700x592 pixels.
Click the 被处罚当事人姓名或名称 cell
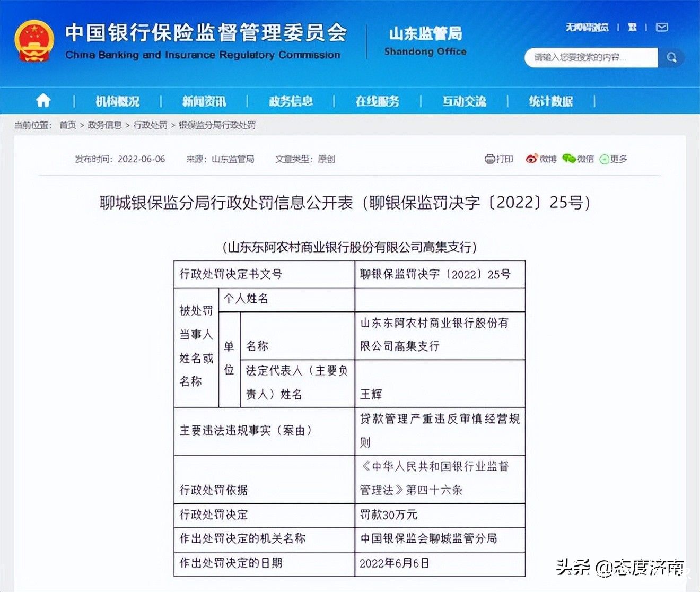tap(196, 347)
